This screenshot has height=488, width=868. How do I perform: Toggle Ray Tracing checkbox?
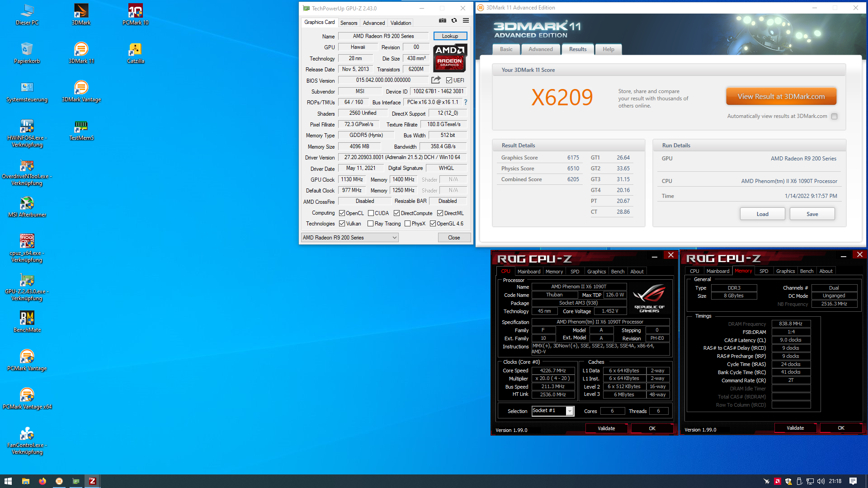pos(370,224)
